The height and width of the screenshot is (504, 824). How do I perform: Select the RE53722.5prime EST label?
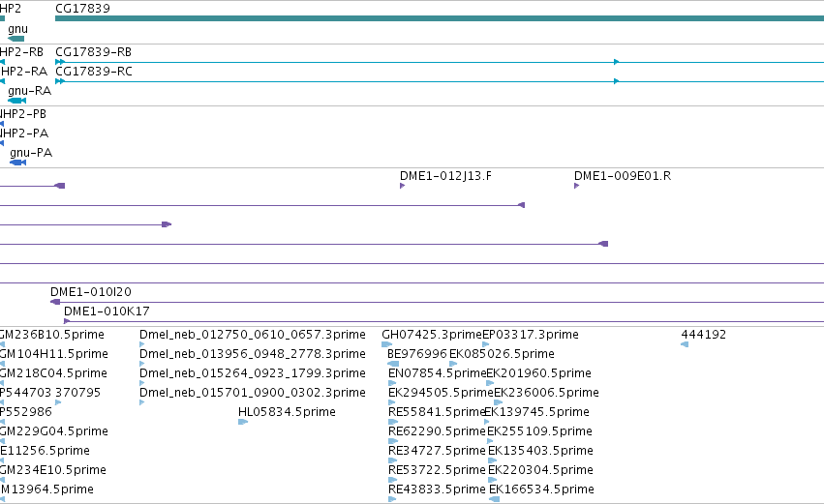point(438,470)
